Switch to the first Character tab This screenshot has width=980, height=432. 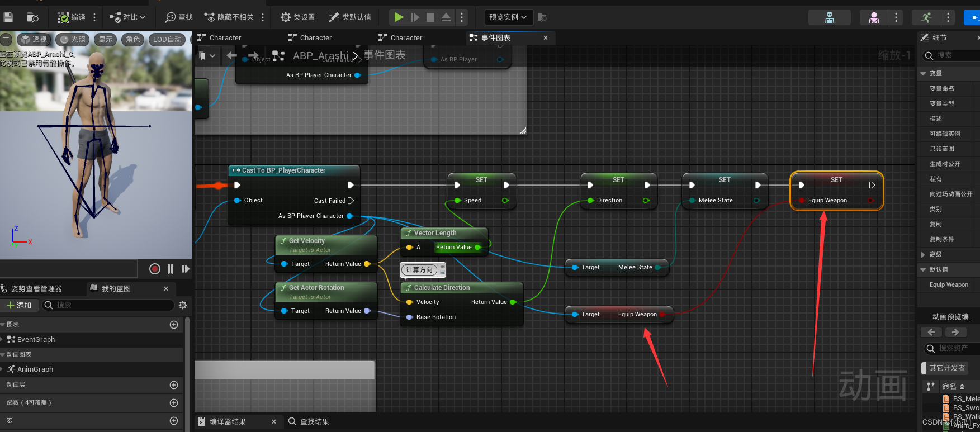tap(225, 37)
